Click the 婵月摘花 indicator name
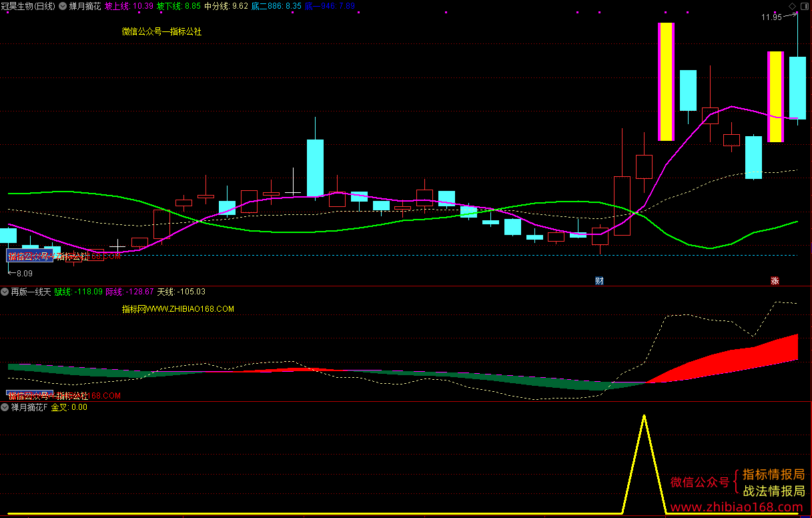Image resolution: width=812 pixels, height=518 pixels. point(85,6)
